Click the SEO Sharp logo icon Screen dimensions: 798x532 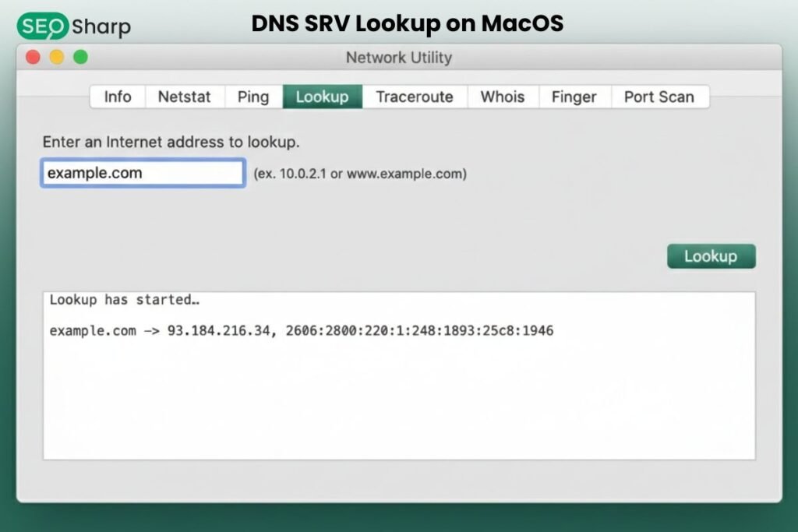pyautogui.click(x=44, y=26)
